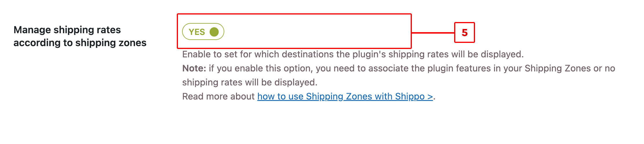644x144 pixels.
Task: Click the green knob of the toggle
Action: (x=214, y=32)
